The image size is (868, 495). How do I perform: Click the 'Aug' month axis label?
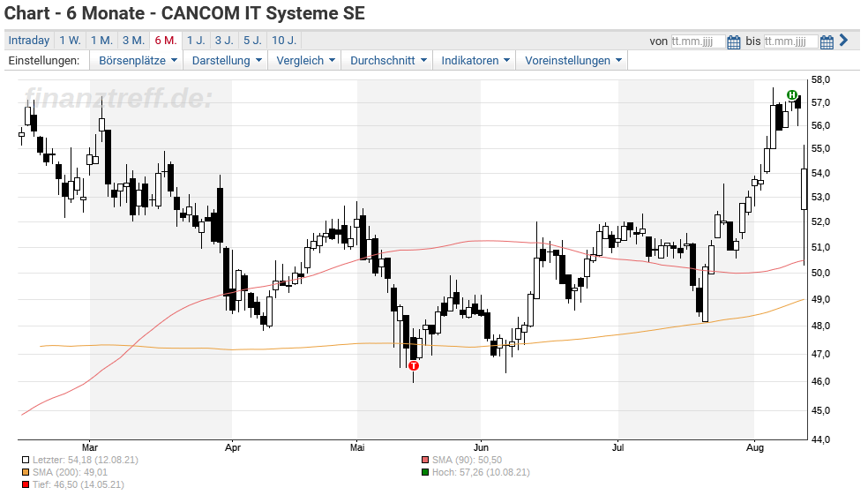[x=754, y=447]
